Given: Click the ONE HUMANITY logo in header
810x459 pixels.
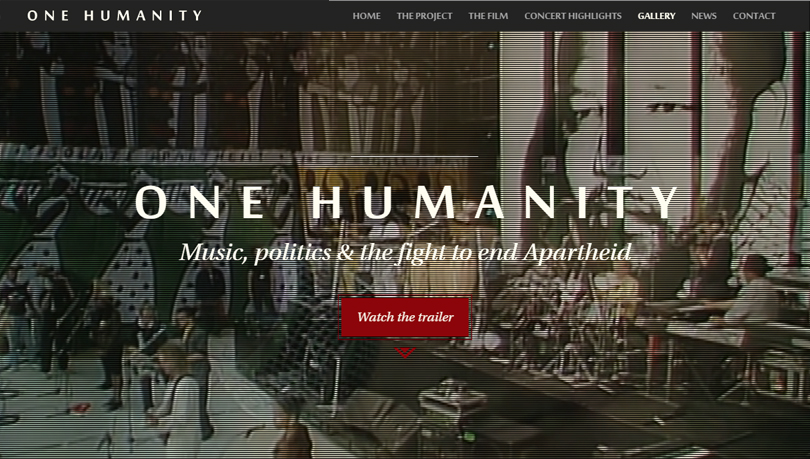Looking at the screenshot, I should pyautogui.click(x=115, y=15).
